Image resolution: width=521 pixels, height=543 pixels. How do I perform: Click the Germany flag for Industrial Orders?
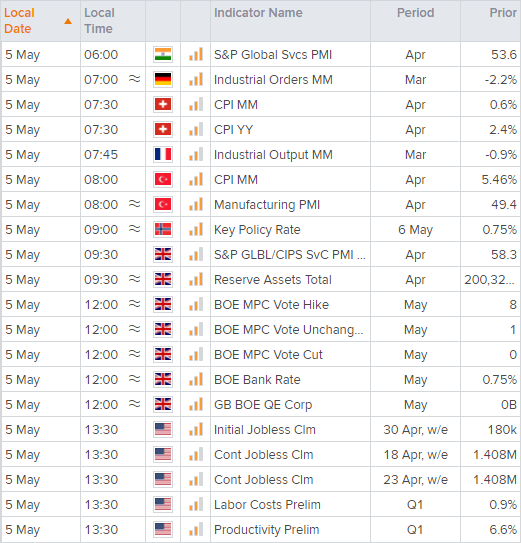point(163,80)
